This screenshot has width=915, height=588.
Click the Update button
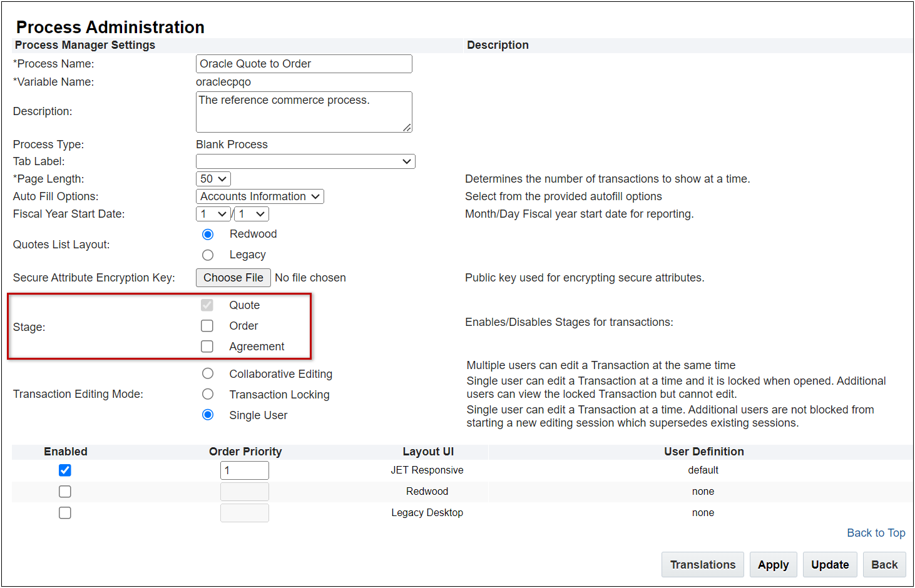click(830, 565)
